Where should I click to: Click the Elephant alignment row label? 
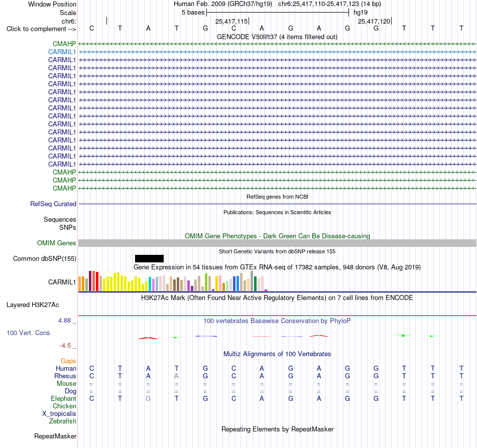(x=63, y=398)
